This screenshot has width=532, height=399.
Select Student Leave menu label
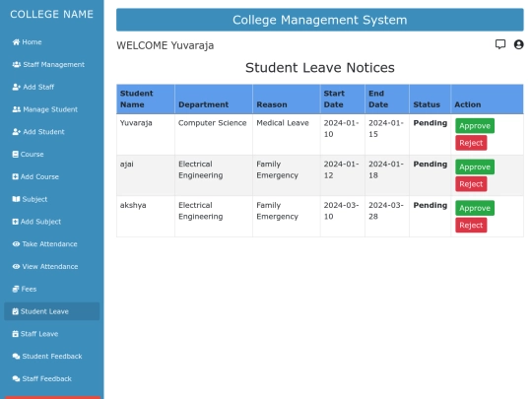click(44, 311)
